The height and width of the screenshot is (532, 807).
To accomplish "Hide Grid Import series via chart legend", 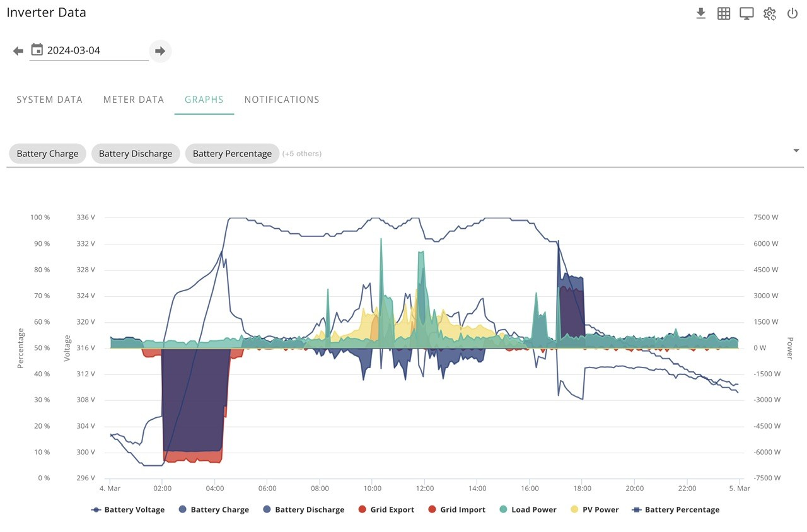I will pyautogui.click(x=456, y=509).
